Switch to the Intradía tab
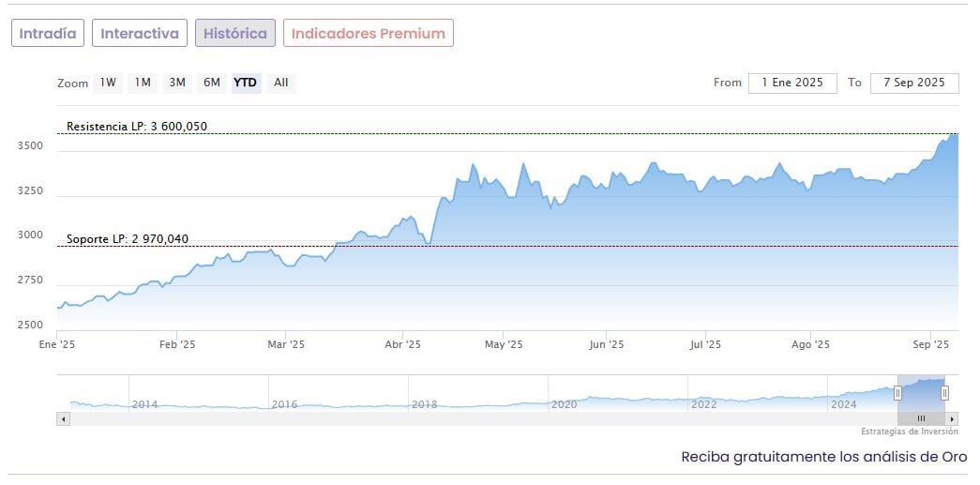Viewport: 980px width, 485px height. tap(49, 34)
